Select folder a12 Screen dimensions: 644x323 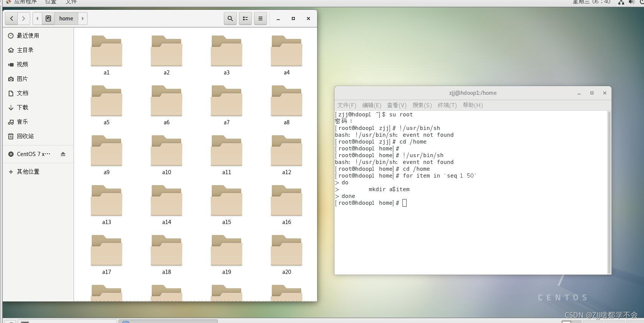(x=287, y=155)
